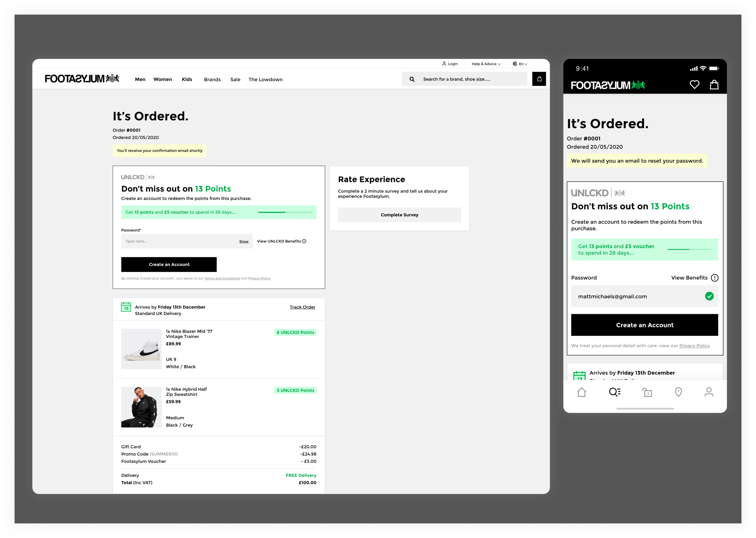Click the Gift Card -£20.00 amount
Screen dimensions: 756x538
(x=308, y=447)
